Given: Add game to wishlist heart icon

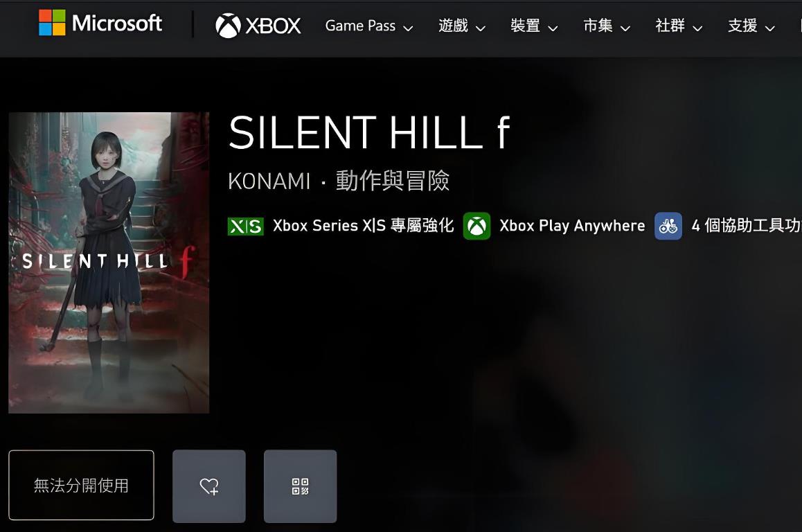Looking at the screenshot, I should tap(208, 486).
